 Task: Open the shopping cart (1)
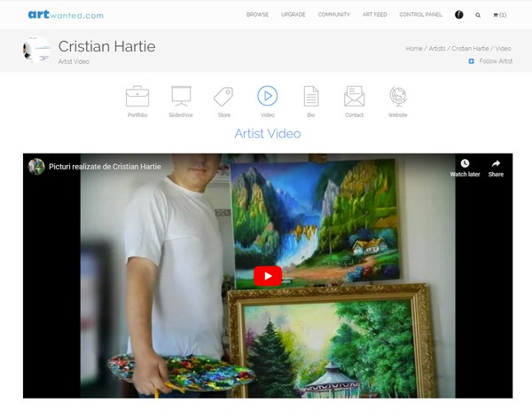coord(500,15)
